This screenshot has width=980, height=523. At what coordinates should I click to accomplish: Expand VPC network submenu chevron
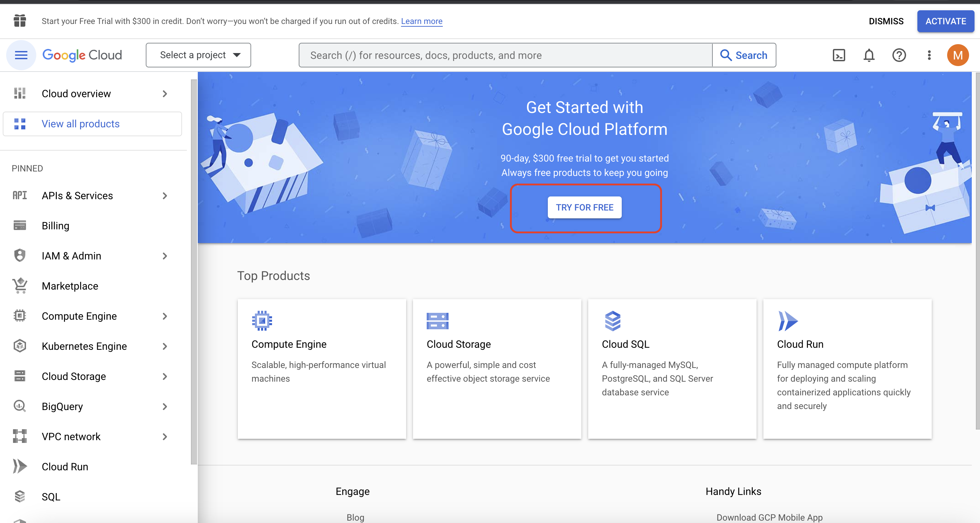pos(165,437)
